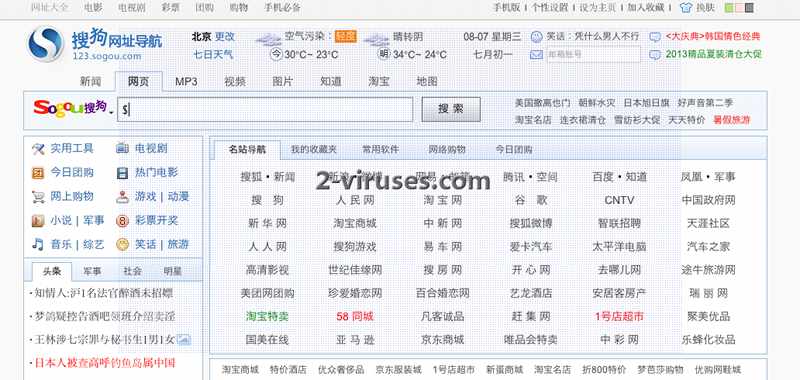Open the 京东商城 site link
Screen dimensions: 800x380
tap(442, 340)
